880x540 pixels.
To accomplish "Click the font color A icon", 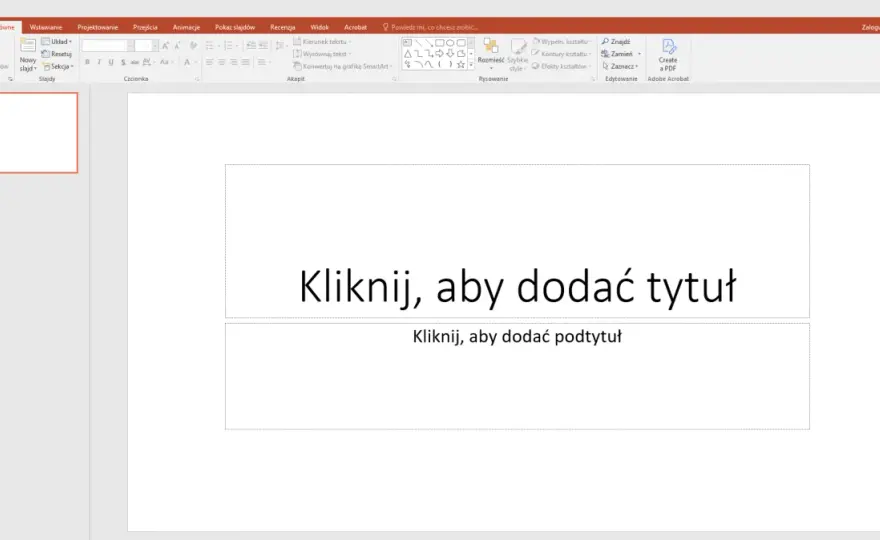I will point(187,62).
